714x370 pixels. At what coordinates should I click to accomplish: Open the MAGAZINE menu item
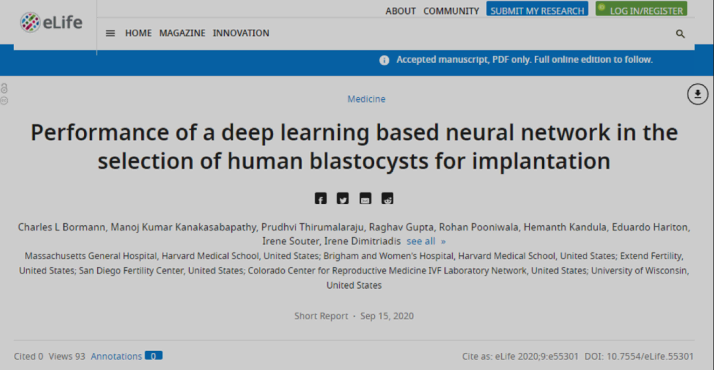pos(182,33)
